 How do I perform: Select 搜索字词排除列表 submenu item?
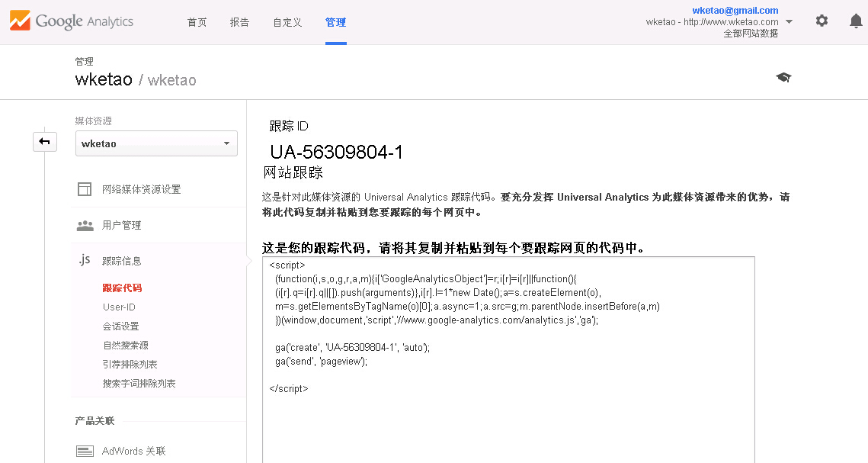[x=139, y=383]
